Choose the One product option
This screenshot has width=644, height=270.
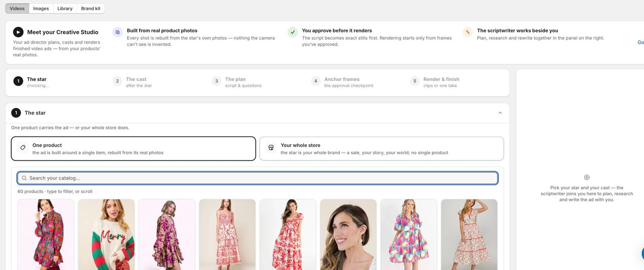coord(133,149)
